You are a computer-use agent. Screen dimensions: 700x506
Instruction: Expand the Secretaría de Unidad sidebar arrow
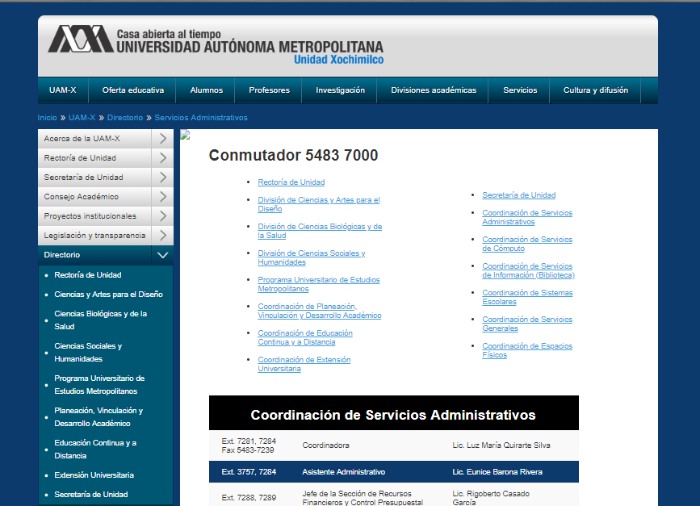point(162,177)
